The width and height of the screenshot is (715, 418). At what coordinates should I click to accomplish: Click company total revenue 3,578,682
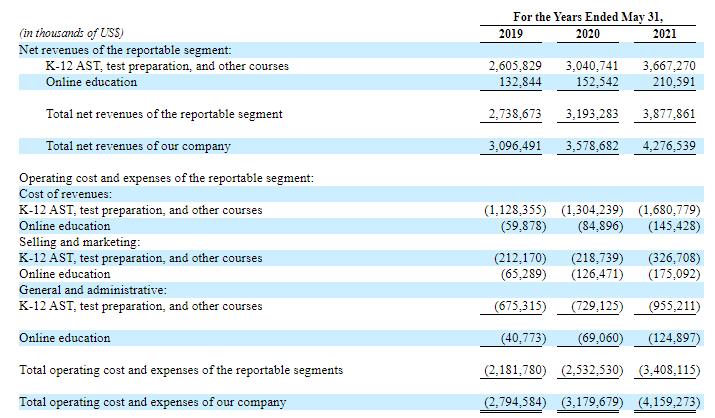(x=592, y=146)
